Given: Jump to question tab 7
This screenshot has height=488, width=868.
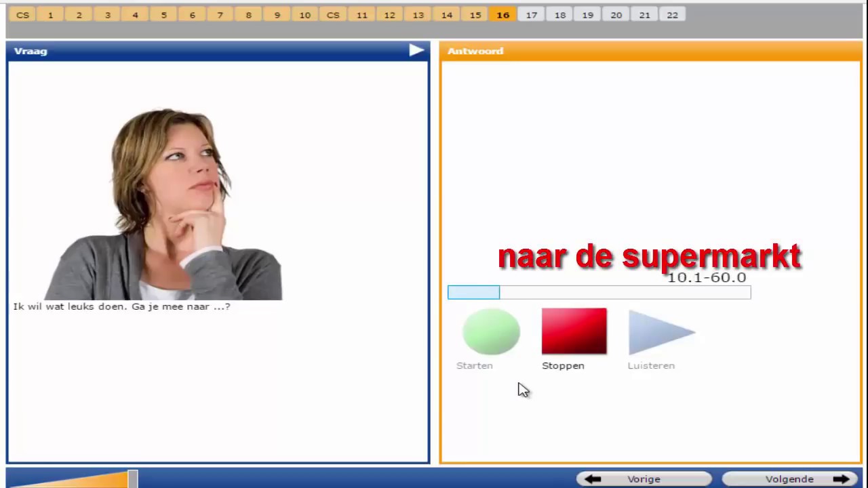Looking at the screenshot, I should (x=220, y=15).
